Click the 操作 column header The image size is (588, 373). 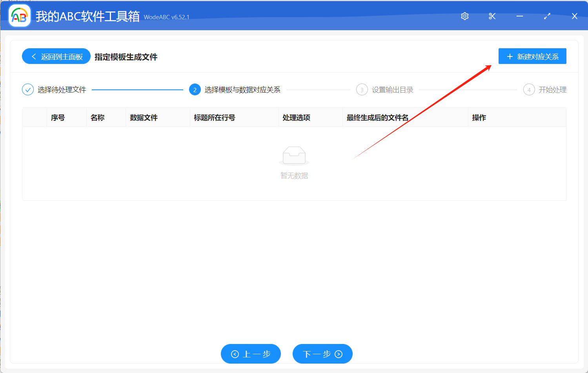point(479,117)
